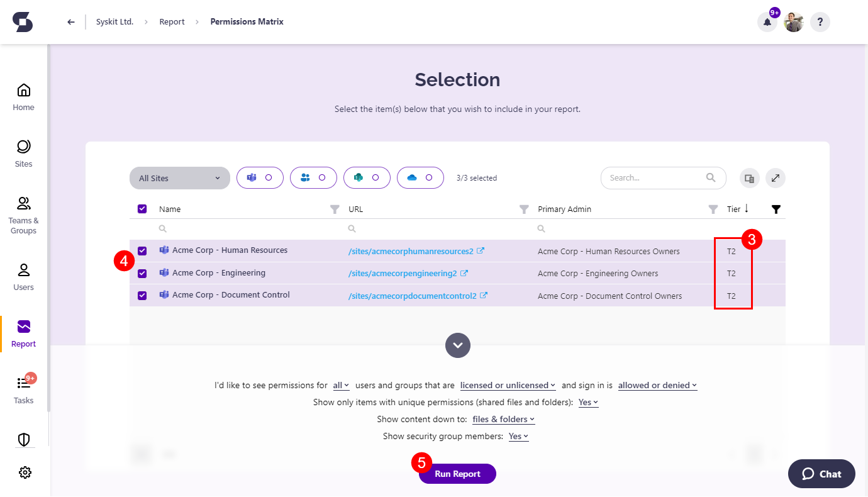Select the Microsoft Teams filter icon
868x497 pixels.
pos(260,177)
